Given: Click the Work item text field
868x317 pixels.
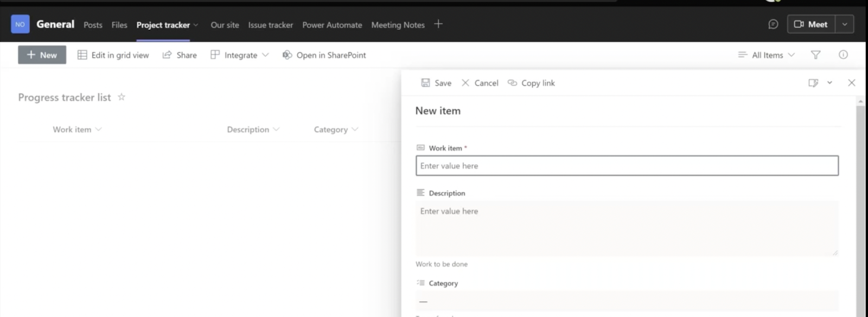Looking at the screenshot, I should 627,166.
